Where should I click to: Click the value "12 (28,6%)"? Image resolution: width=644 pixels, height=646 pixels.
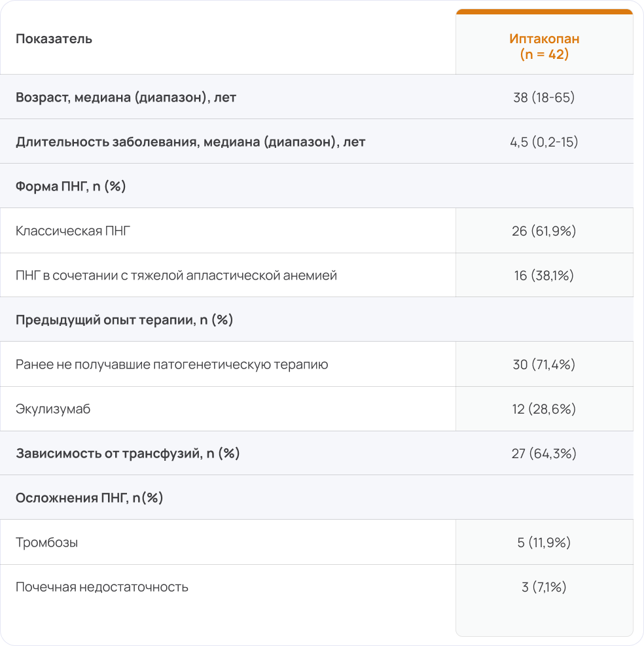click(x=544, y=409)
